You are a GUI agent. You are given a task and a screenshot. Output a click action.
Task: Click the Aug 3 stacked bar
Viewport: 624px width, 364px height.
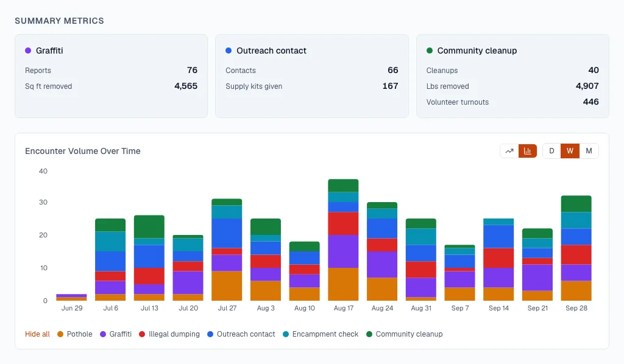pyautogui.click(x=266, y=259)
